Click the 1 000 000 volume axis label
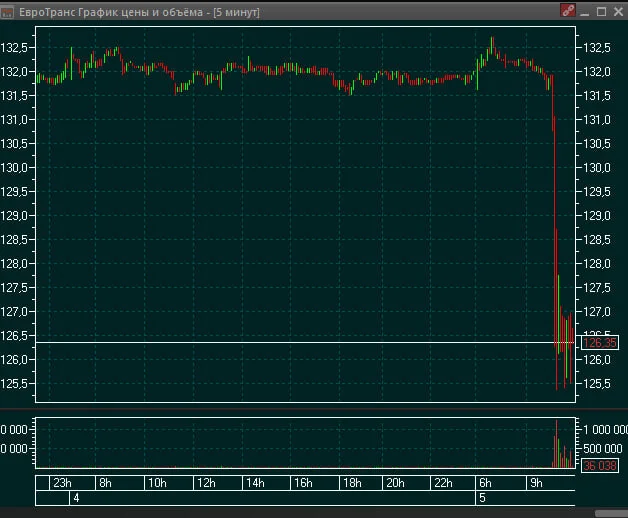Viewport: 628px width, 518px height. coord(605,430)
